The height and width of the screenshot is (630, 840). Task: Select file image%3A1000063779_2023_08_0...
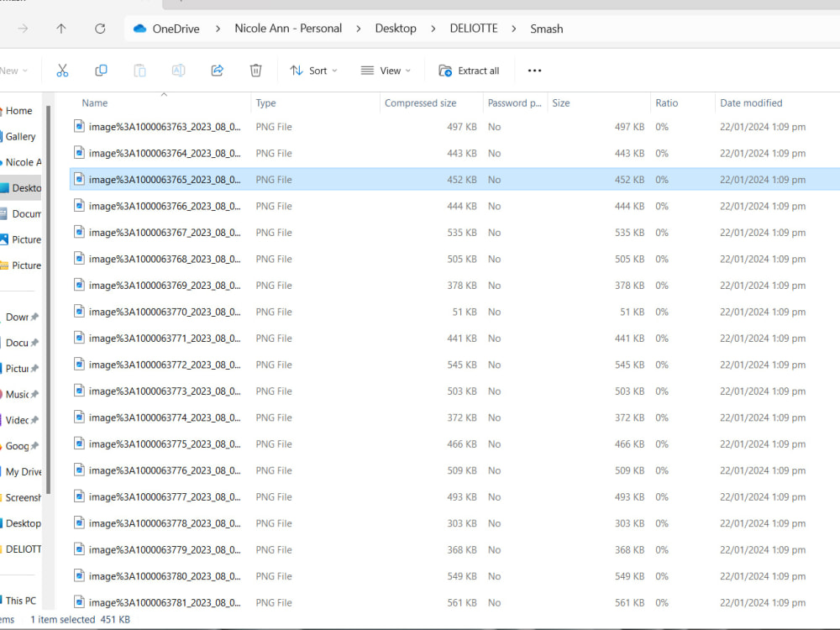pyautogui.click(x=165, y=549)
